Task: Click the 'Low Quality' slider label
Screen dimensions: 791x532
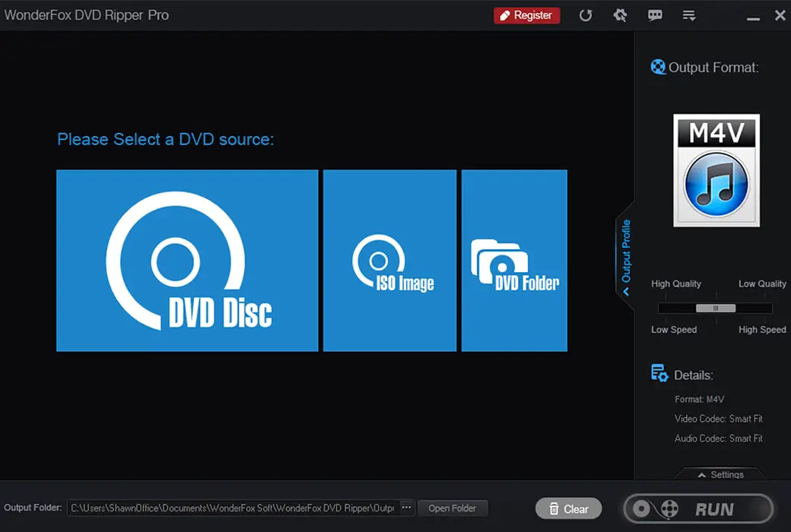Action: tap(762, 284)
